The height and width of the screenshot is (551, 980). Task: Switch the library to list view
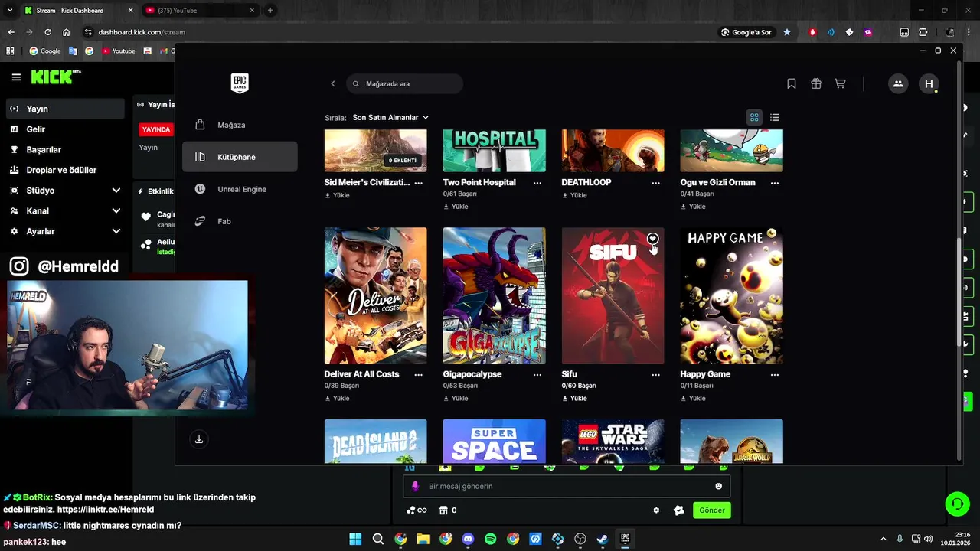(775, 117)
